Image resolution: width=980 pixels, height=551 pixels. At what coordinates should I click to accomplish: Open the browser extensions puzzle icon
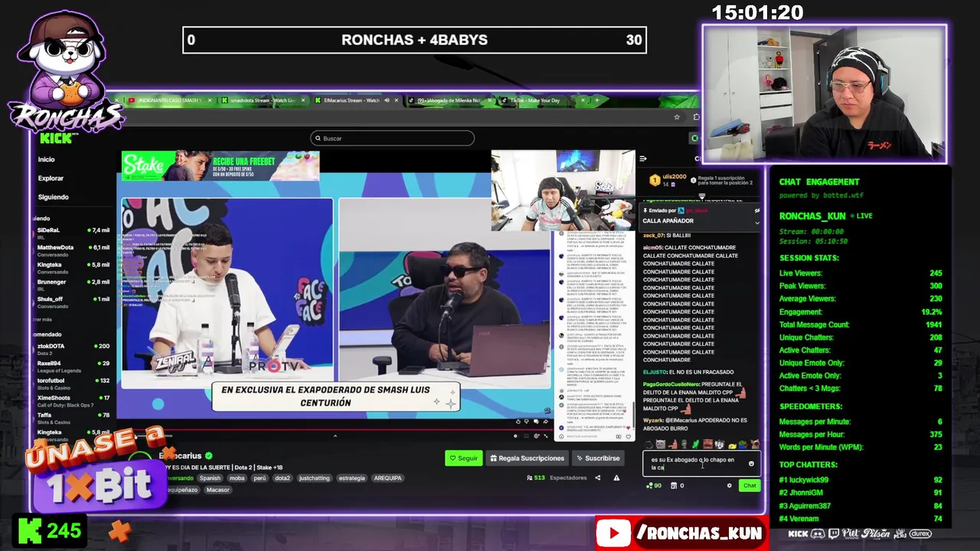point(695,117)
